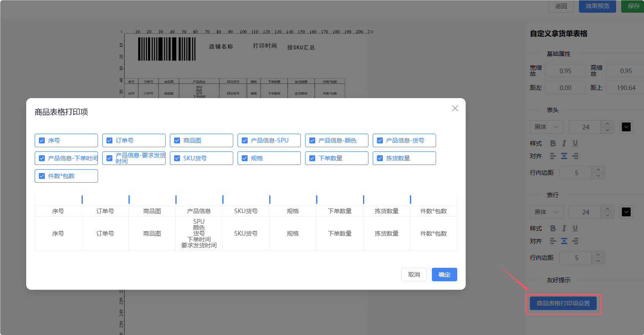Close the 商品表格打印项 dialog with X
The image size is (644, 335).
[x=455, y=108]
